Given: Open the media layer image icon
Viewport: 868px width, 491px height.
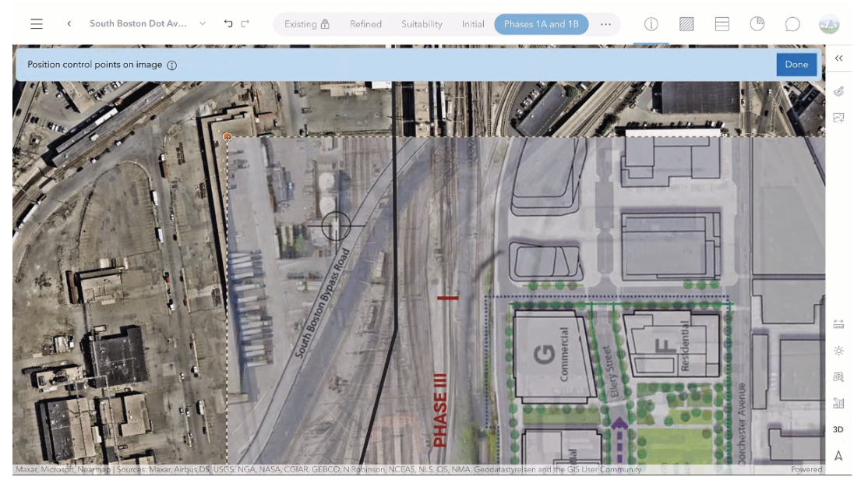Looking at the screenshot, I should [x=840, y=118].
